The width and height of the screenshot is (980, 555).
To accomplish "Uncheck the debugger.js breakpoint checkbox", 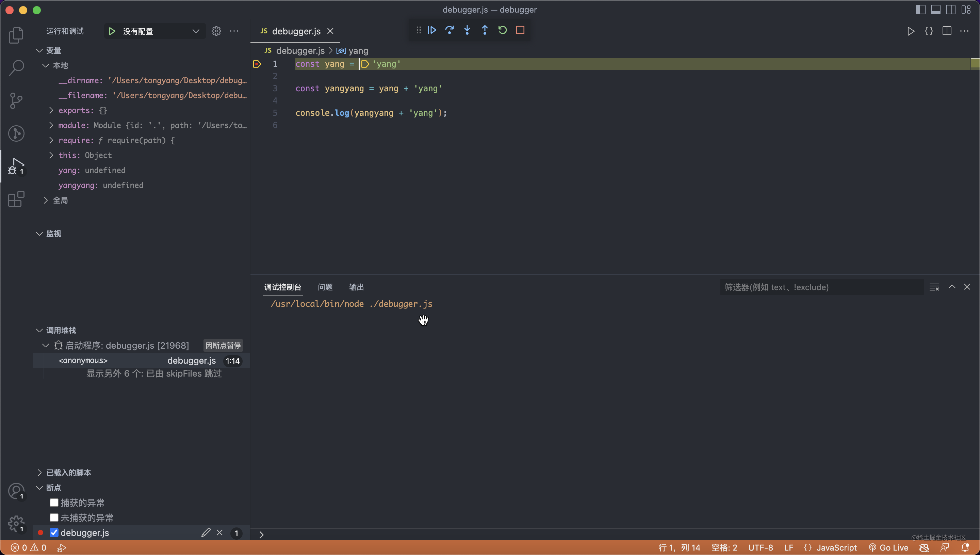I will click(x=54, y=533).
